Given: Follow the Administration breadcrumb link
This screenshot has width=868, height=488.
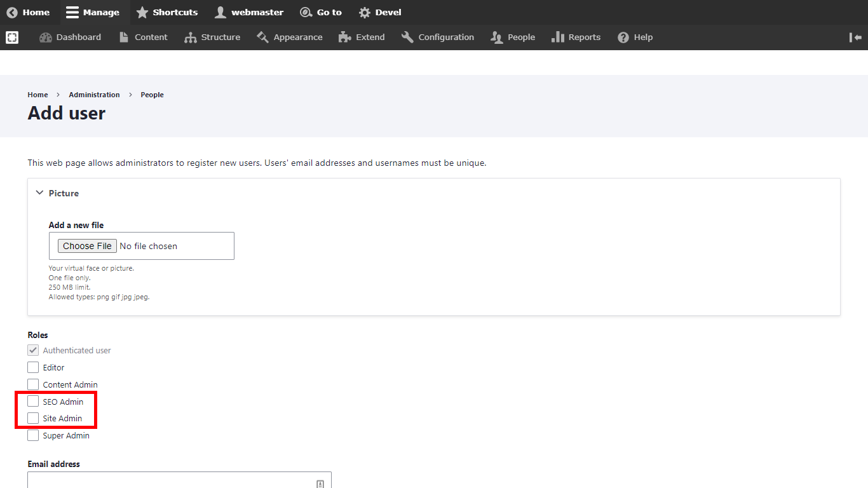Looking at the screenshot, I should tap(94, 95).
